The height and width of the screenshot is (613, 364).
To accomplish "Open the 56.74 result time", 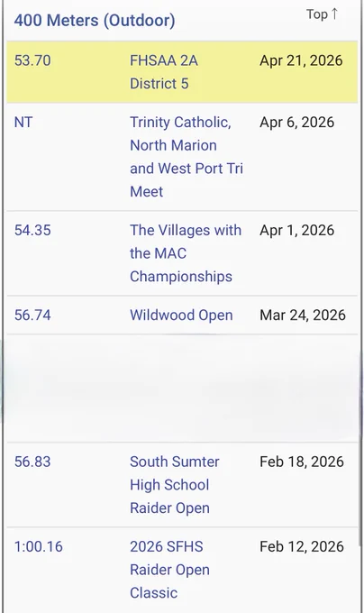I will point(32,316).
